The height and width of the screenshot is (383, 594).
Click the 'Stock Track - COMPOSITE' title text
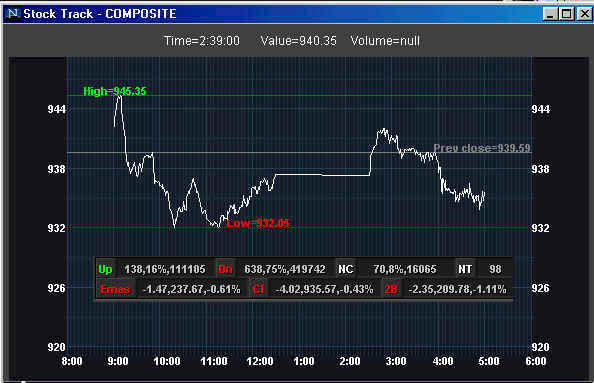[x=100, y=14]
